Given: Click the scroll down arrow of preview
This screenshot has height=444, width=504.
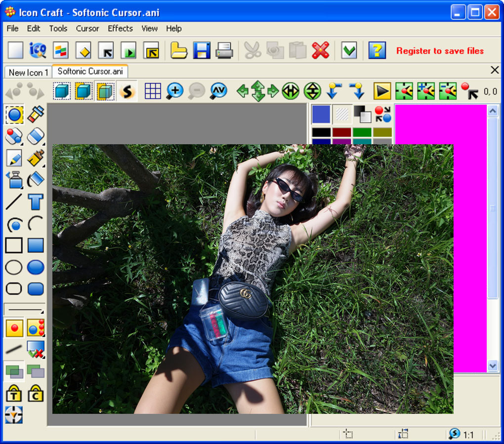Looking at the screenshot, I should point(493,365).
